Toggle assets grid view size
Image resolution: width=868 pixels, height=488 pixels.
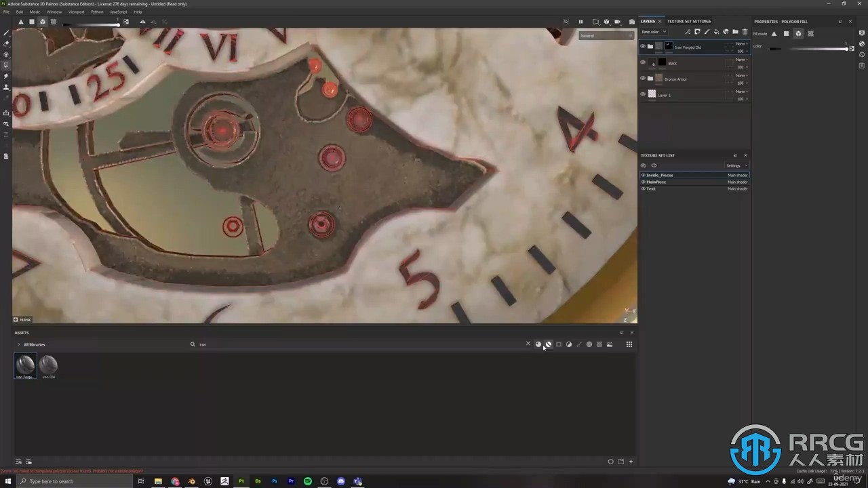click(629, 344)
